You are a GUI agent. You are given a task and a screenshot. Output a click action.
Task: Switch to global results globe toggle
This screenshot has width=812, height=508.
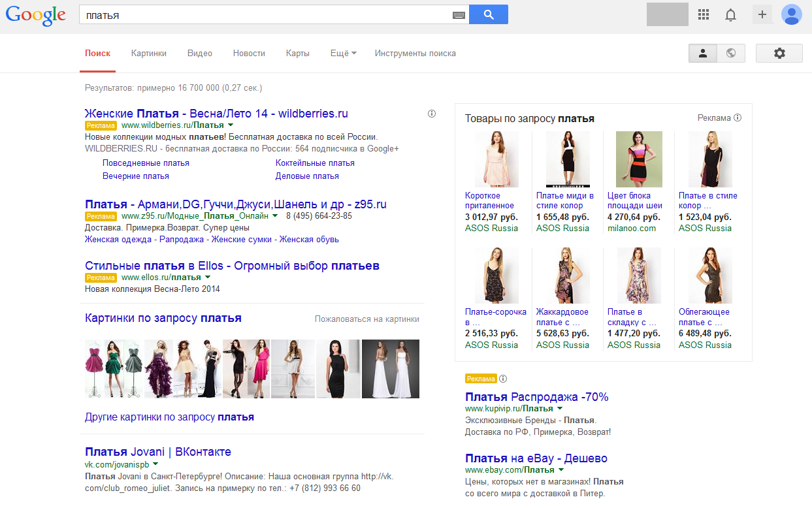click(731, 54)
